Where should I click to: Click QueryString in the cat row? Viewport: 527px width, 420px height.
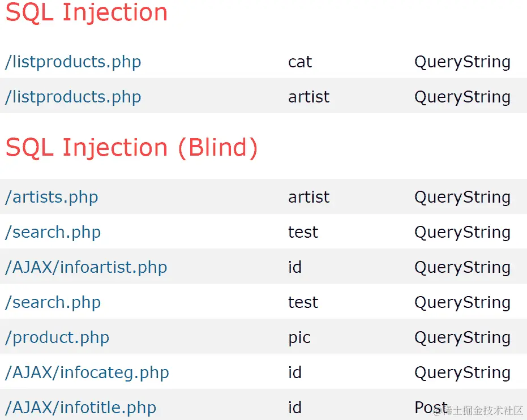pyautogui.click(x=462, y=62)
